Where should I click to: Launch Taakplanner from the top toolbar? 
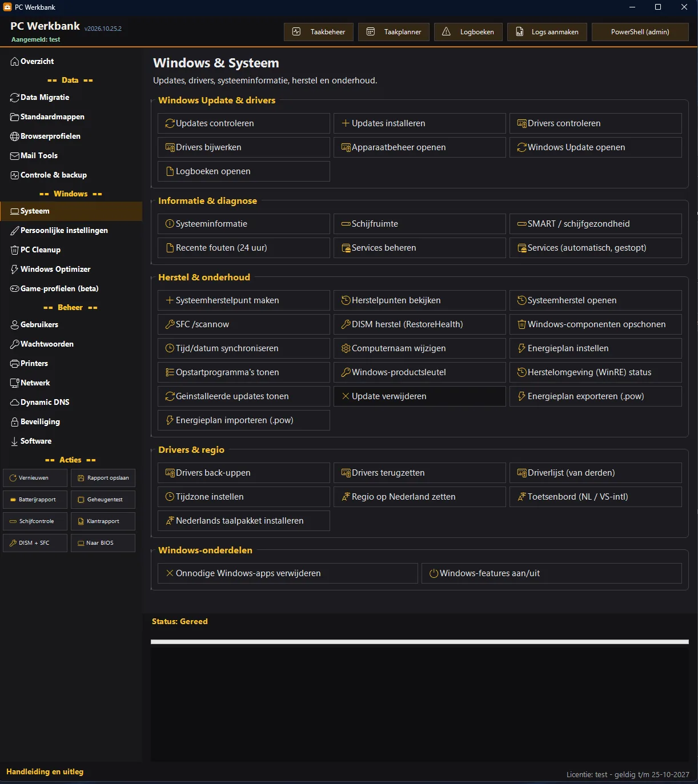point(394,32)
